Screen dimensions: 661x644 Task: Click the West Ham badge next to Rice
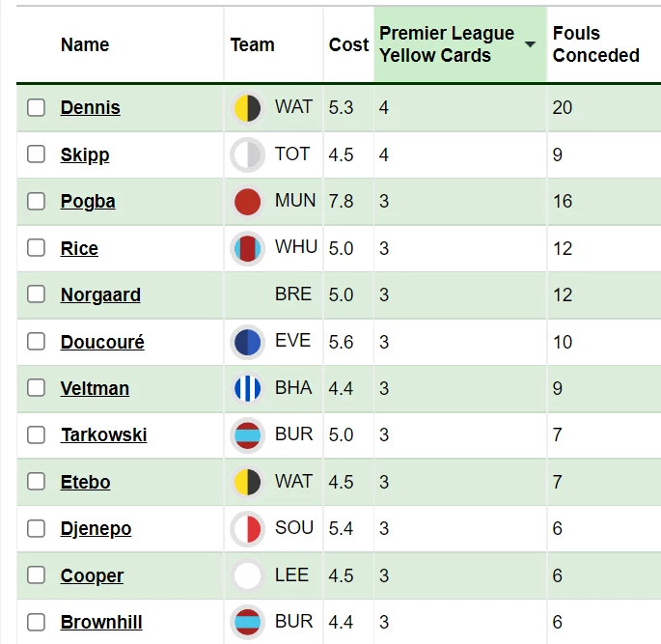coord(247,248)
